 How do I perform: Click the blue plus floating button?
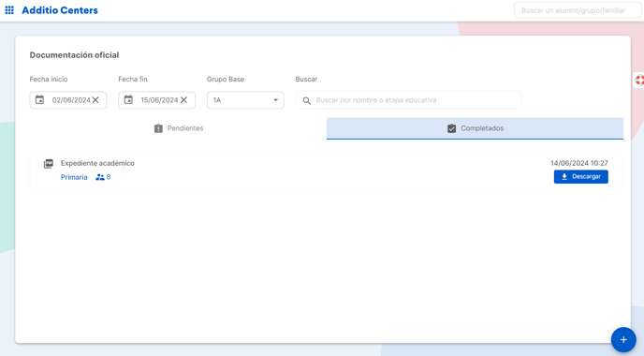pos(623,339)
